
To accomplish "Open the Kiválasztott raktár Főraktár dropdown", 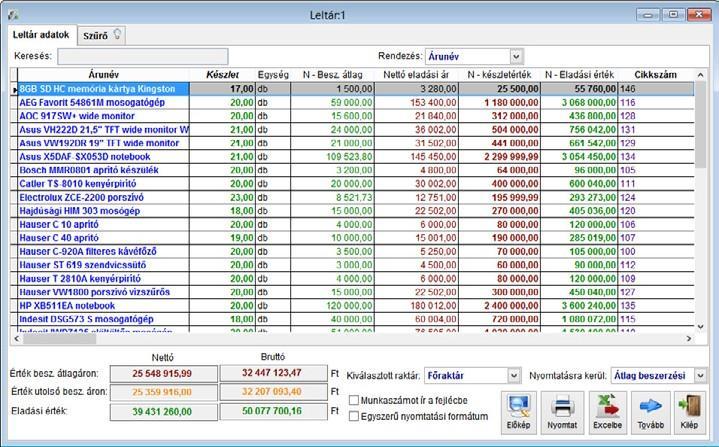I will pyautogui.click(x=514, y=375).
